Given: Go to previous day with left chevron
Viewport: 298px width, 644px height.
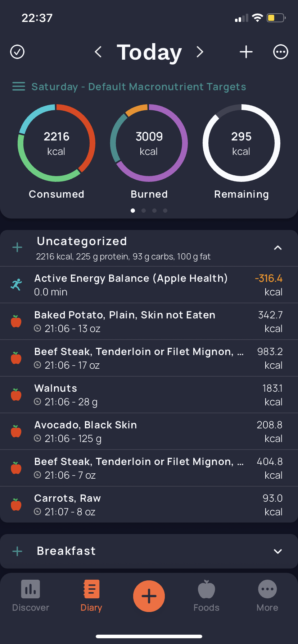Looking at the screenshot, I should pos(98,52).
